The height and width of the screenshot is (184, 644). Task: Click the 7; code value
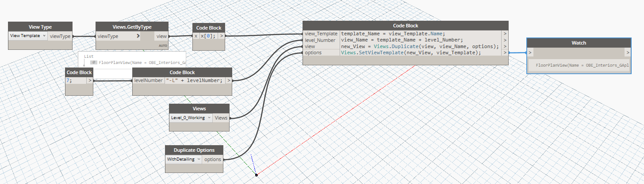click(69, 80)
